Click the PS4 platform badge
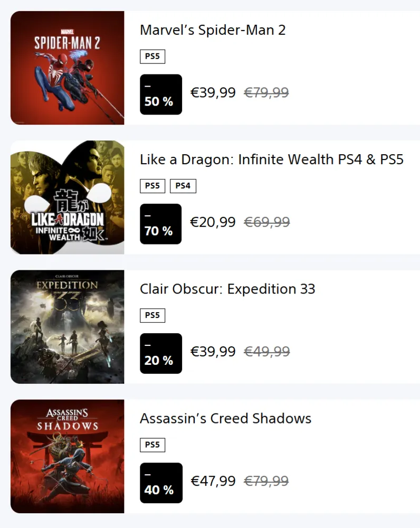 coord(183,186)
